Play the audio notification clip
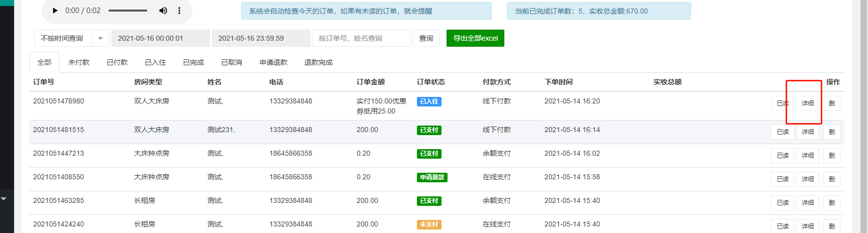868x233 pixels. 55,11
